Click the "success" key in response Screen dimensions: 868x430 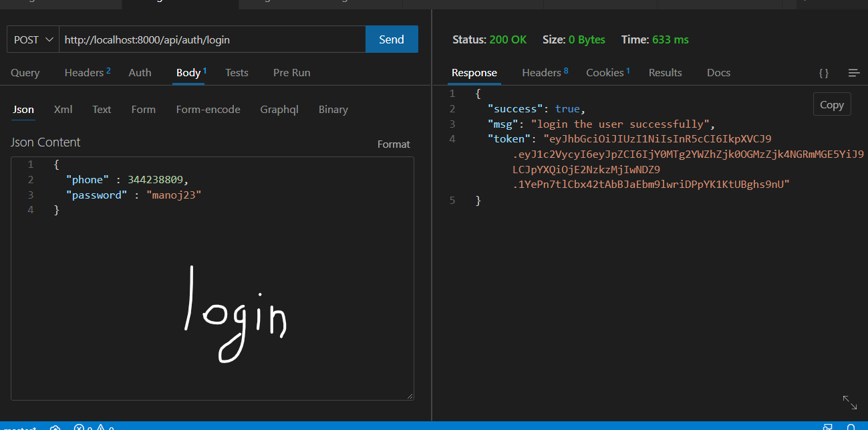(515, 108)
